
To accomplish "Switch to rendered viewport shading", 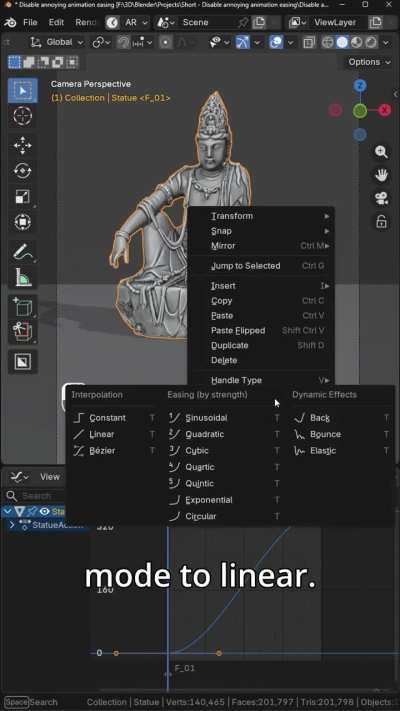I will [x=371, y=42].
